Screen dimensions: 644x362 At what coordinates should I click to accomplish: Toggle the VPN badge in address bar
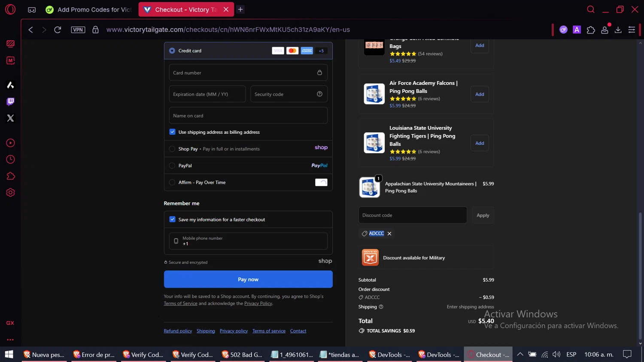pyautogui.click(x=78, y=30)
